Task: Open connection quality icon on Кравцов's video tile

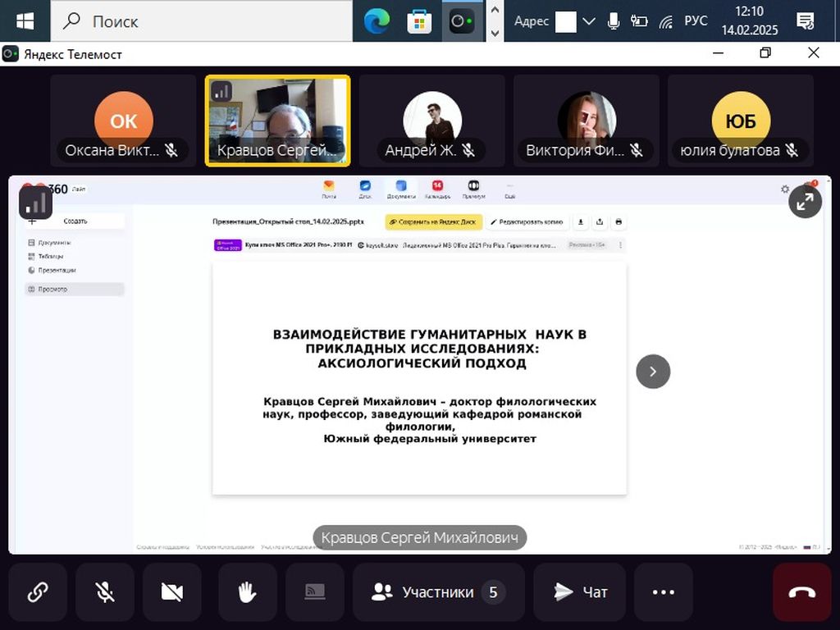Action: pos(221,92)
